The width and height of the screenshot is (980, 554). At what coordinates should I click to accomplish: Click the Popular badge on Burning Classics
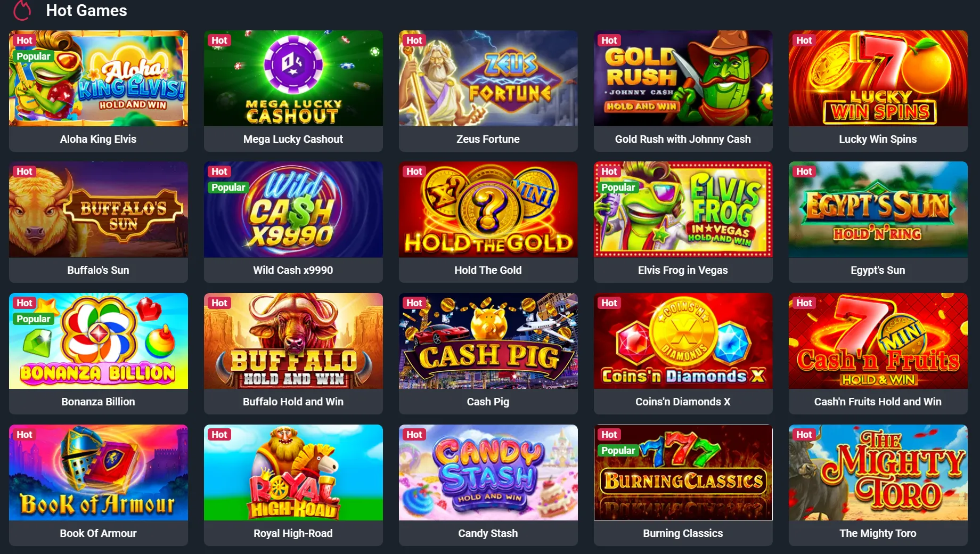point(618,451)
